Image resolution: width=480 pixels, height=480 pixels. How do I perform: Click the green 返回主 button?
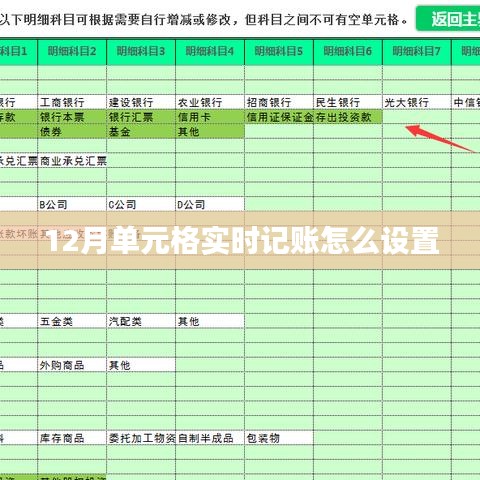(x=448, y=19)
